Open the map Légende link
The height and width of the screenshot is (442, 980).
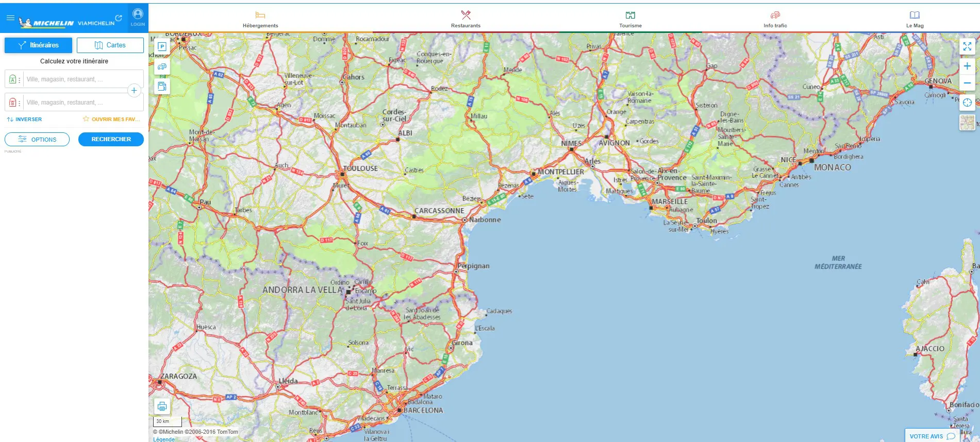coord(164,439)
